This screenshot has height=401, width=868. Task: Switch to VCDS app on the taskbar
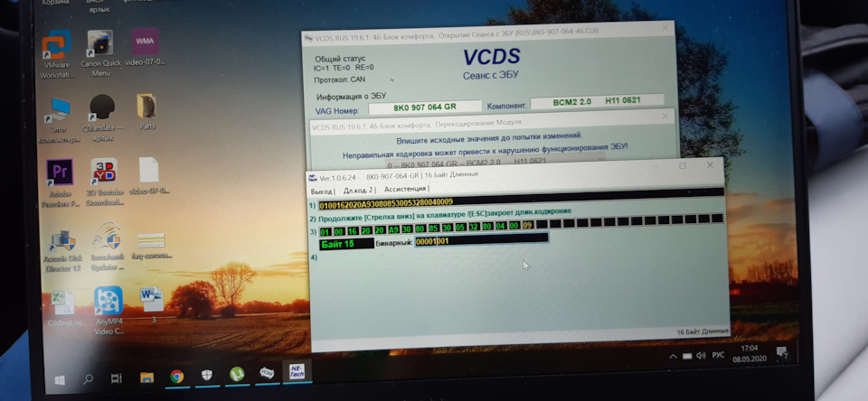click(x=267, y=373)
